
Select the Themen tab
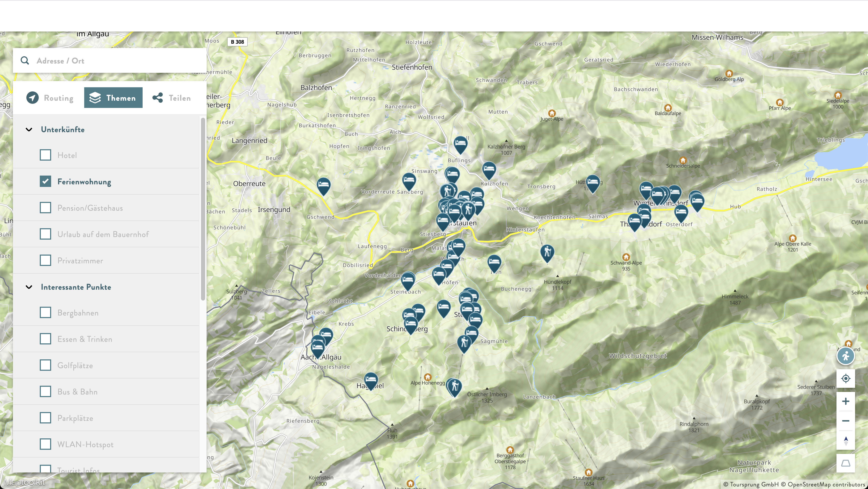tap(113, 98)
